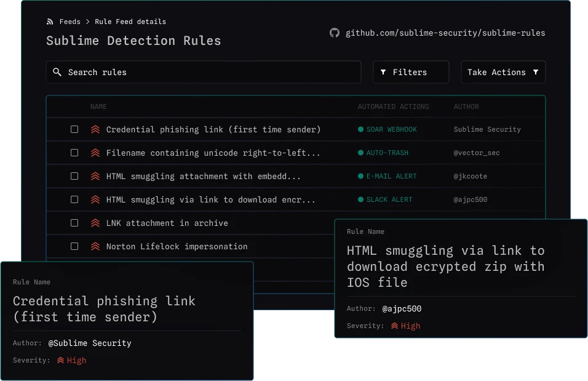
Task: Open rule Norton Lifelock impersonation
Action: 177,246
